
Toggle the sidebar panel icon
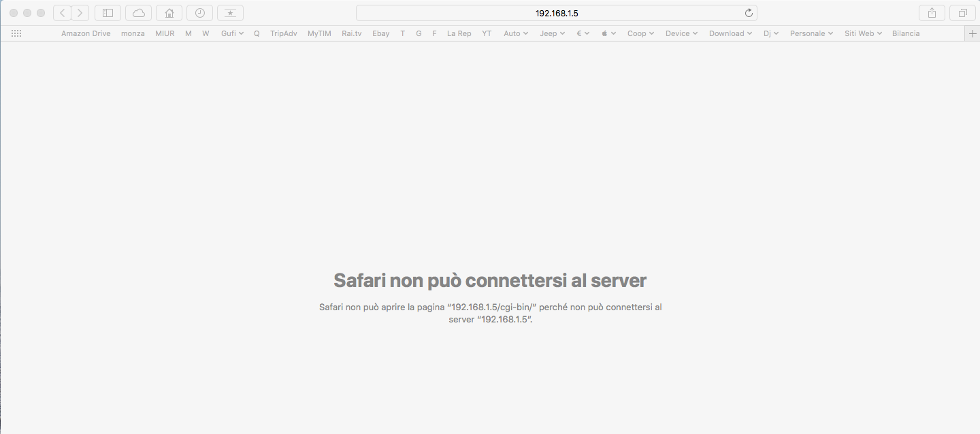click(x=108, y=13)
